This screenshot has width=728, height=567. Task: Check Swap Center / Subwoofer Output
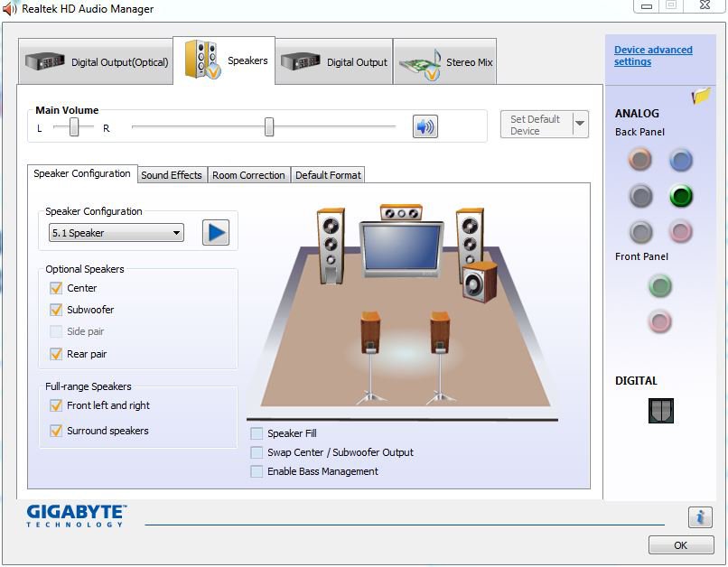[257, 452]
